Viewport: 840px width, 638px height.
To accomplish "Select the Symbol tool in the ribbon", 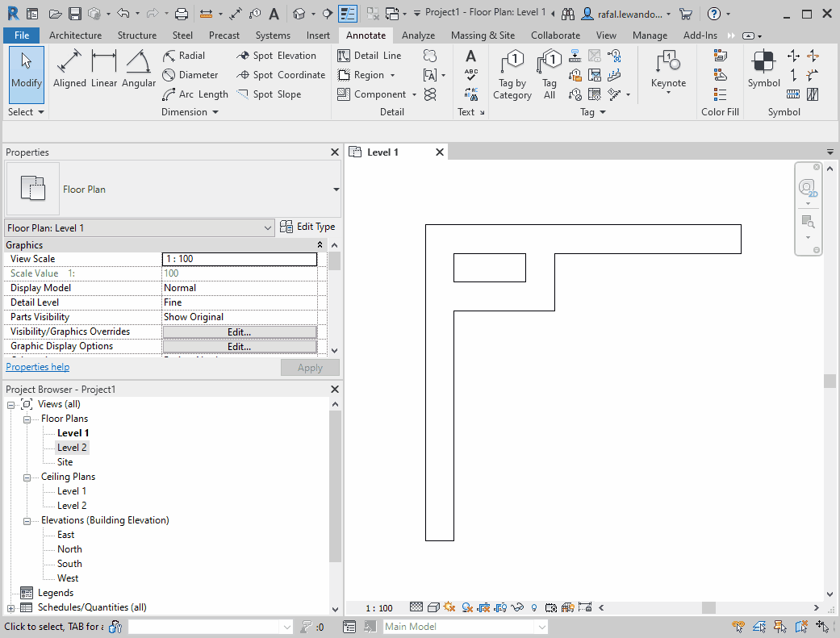I will (763, 69).
